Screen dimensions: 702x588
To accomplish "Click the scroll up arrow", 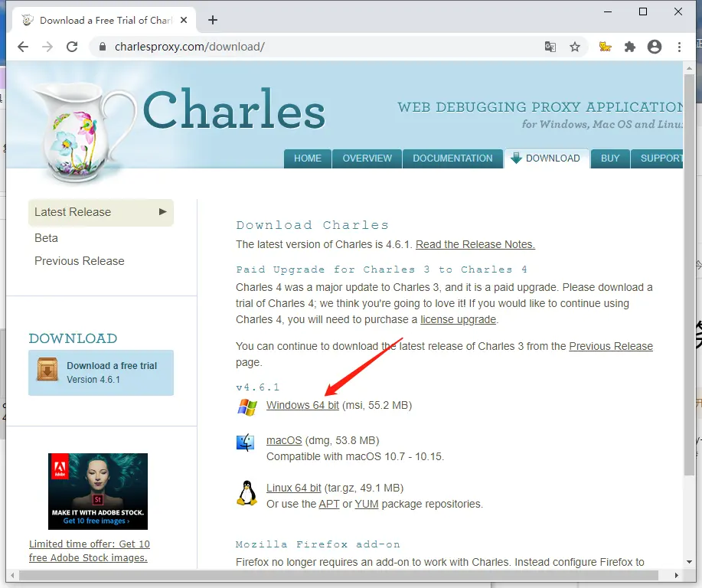I will coord(689,68).
